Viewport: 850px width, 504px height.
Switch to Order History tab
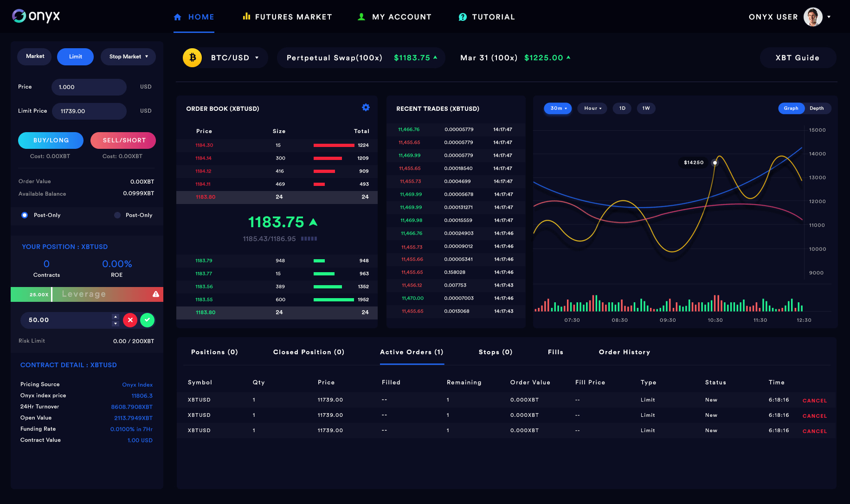click(x=625, y=352)
